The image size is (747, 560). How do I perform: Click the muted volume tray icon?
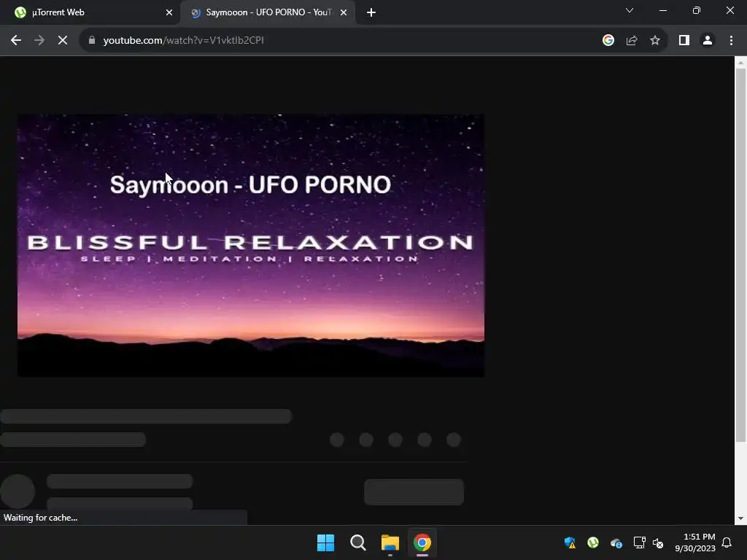658,542
